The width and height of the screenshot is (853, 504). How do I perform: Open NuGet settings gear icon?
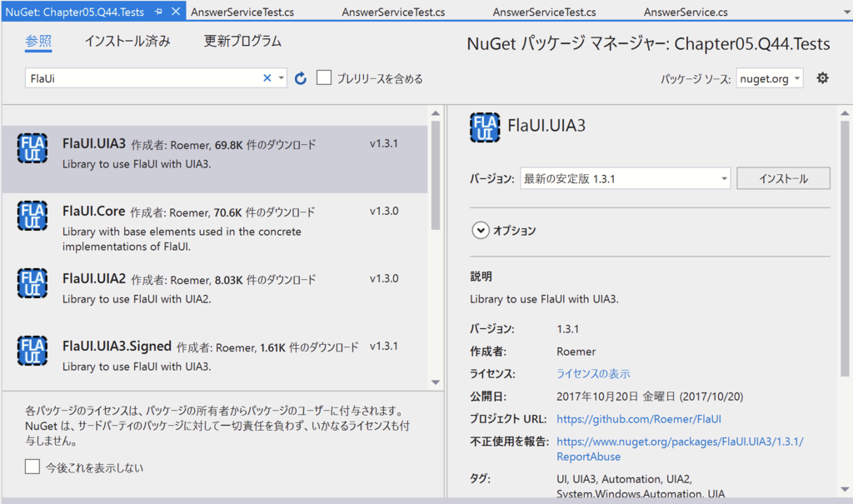(822, 77)
